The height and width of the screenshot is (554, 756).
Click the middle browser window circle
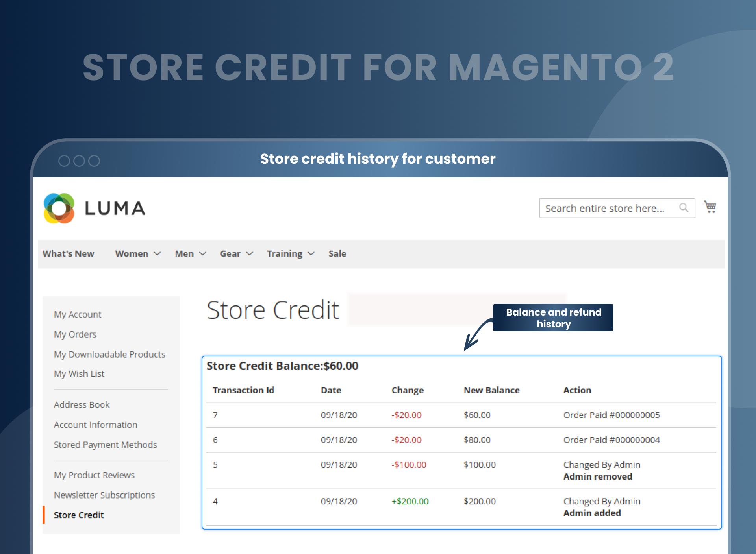[79, 161]
